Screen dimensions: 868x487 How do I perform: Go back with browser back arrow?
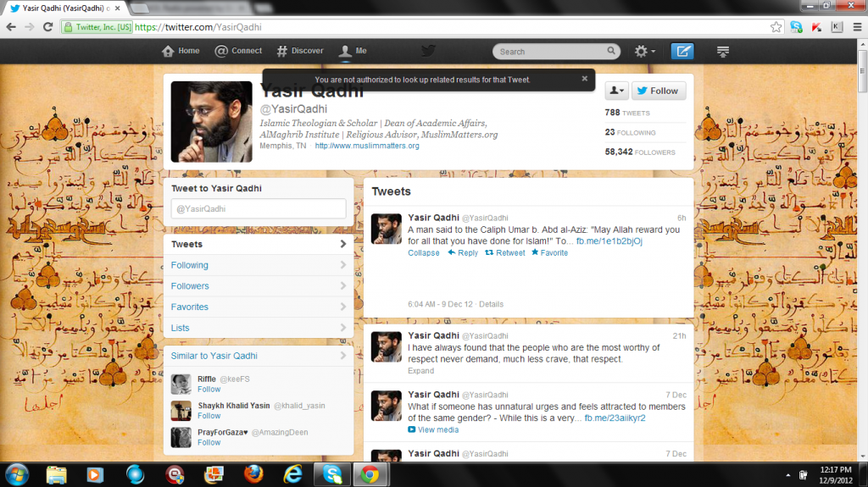coord(11,26)
